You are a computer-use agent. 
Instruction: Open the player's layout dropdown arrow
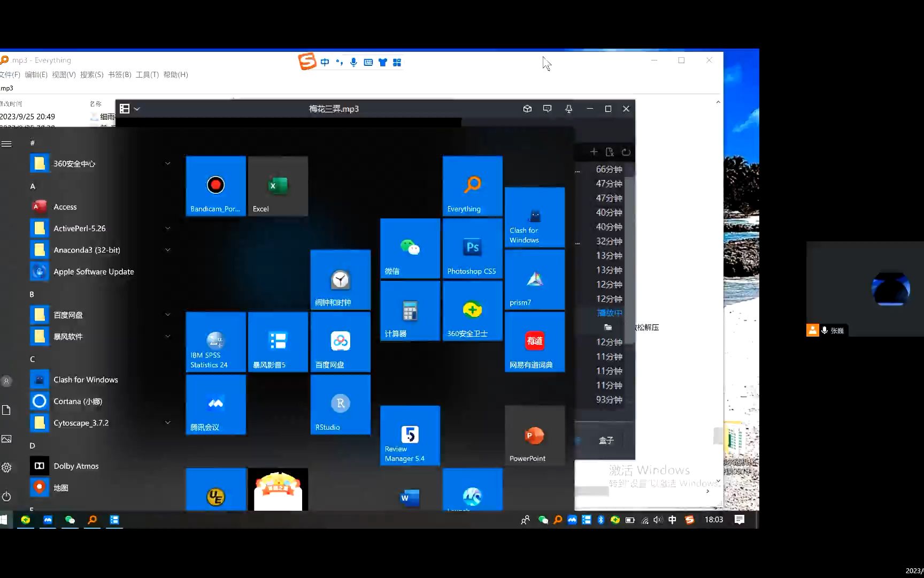pos(137,109)
